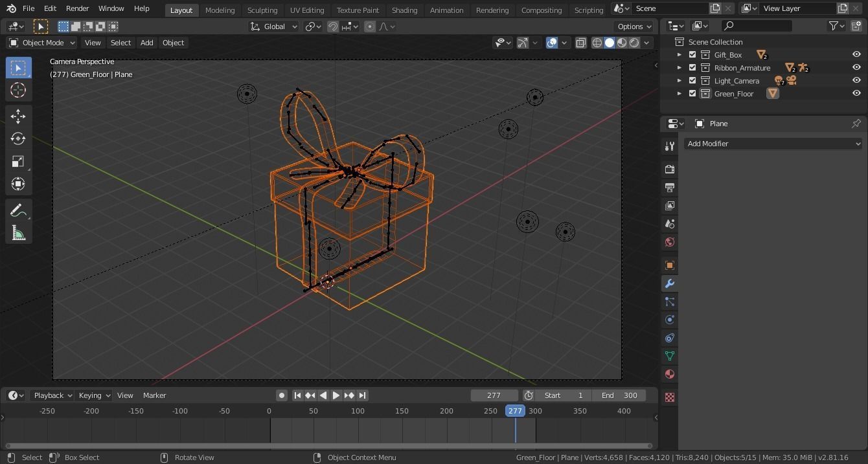
Task: Open Object Data properties tab
Action: [669, 356]
